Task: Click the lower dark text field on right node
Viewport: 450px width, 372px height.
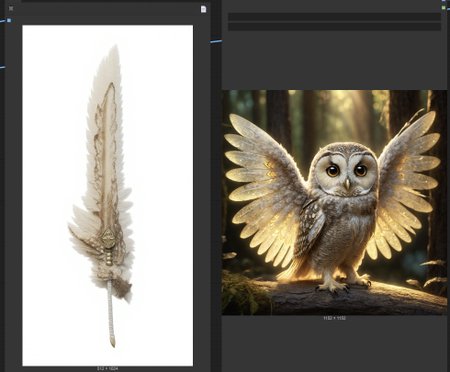Action: (334, 26)
